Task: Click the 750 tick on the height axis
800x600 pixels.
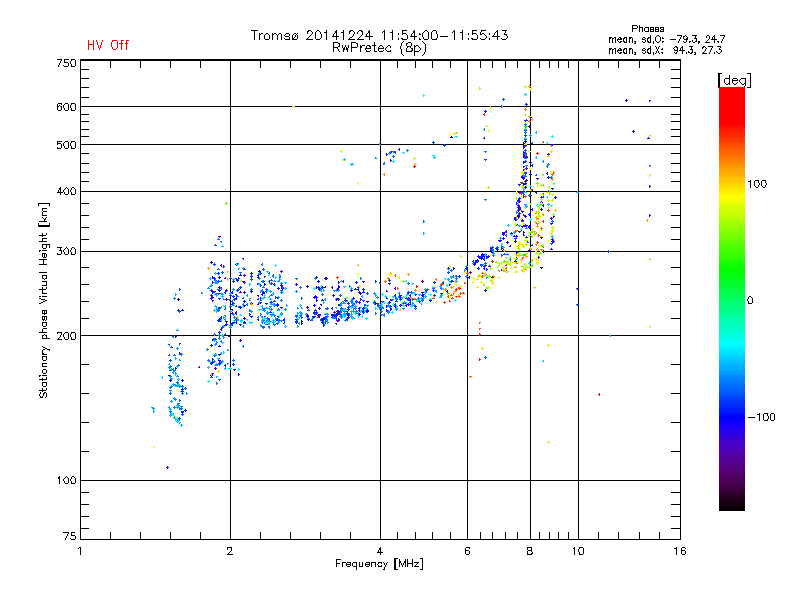Action: [x=66, y=62]
